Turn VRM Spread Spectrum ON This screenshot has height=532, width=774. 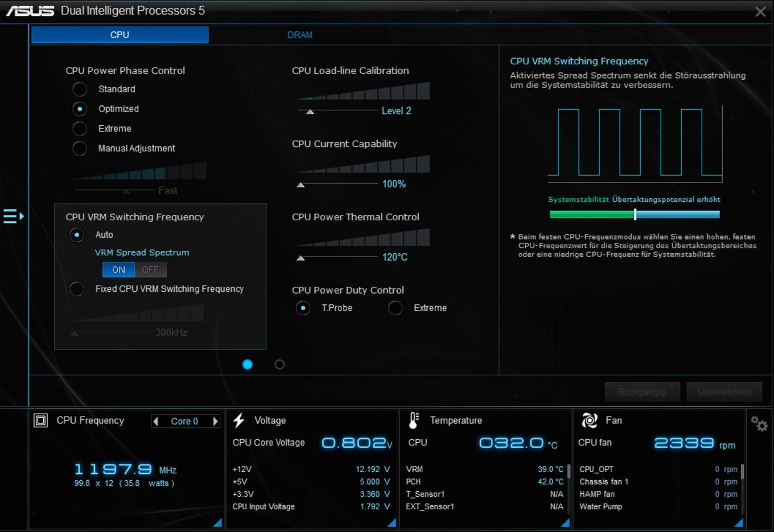pos(118,270)
